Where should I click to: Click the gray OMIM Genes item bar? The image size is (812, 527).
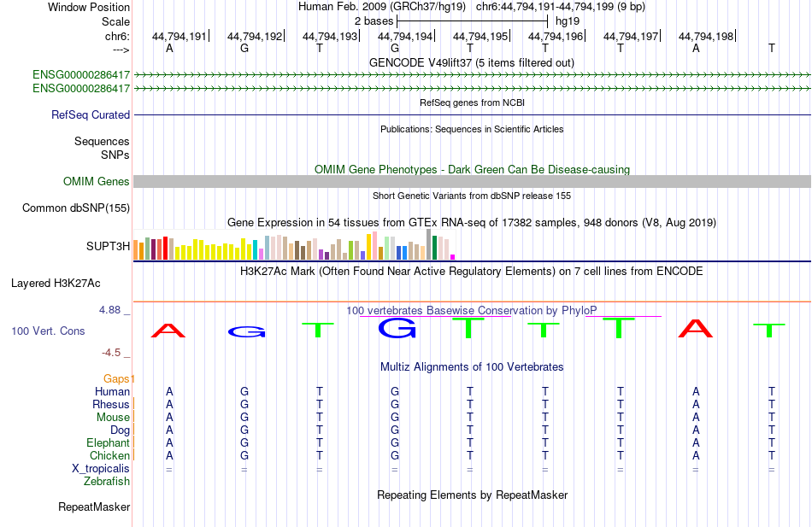pos(472,181)
